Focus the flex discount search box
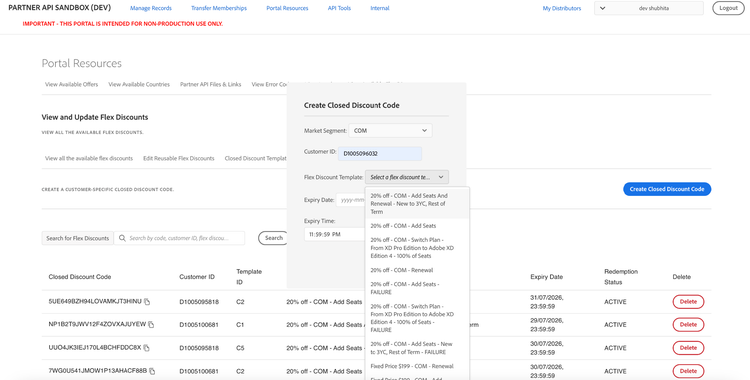Viewport: 750px width, 380px height. 179,238
